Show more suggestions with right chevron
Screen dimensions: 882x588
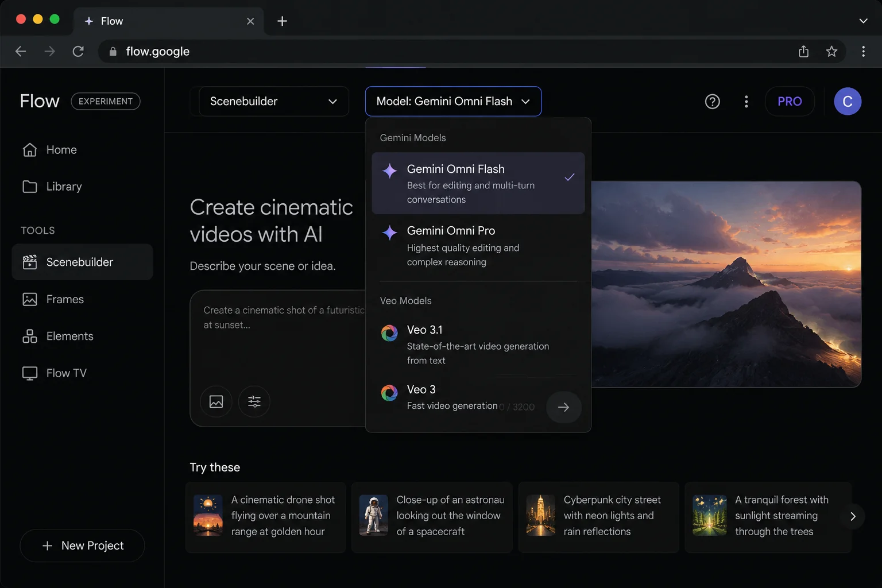tap(853, 516)
